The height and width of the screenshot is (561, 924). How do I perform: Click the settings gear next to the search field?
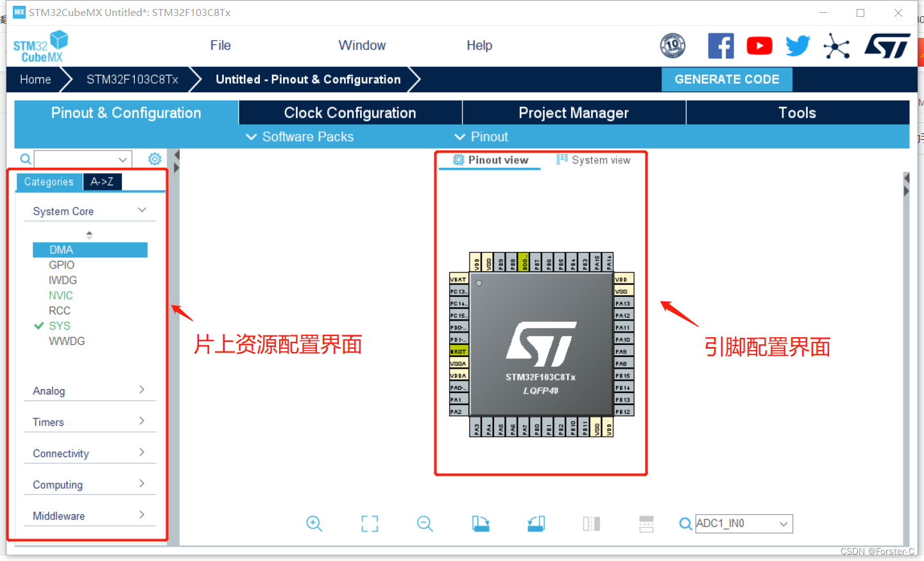click(x=154, y=159)
